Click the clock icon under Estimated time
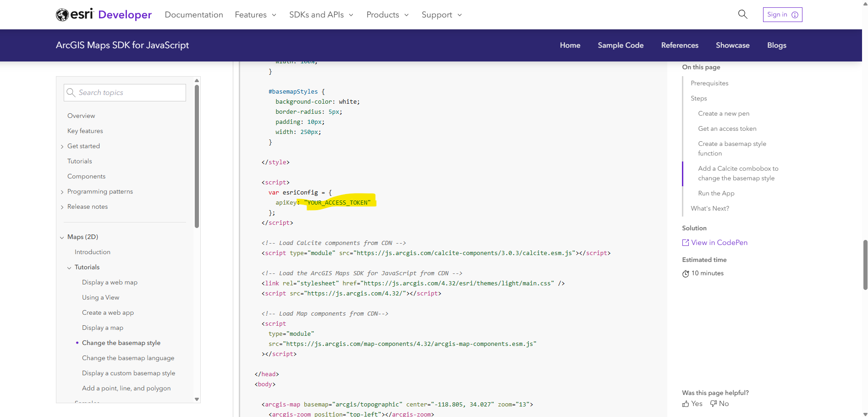 coord(686,273)
